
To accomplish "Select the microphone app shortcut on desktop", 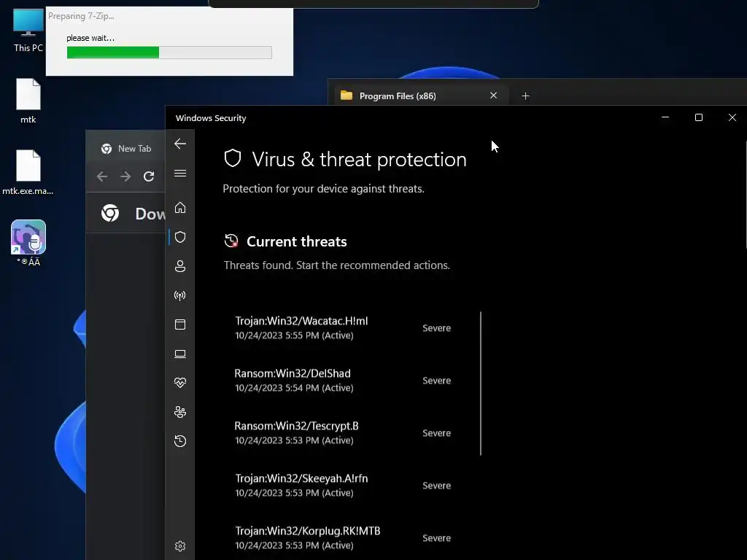I will (28, 243).
